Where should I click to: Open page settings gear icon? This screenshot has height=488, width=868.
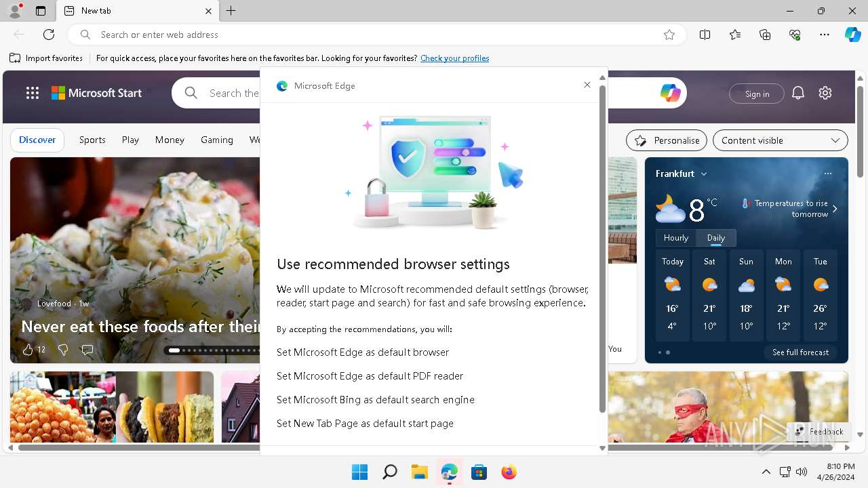(825, 94)
